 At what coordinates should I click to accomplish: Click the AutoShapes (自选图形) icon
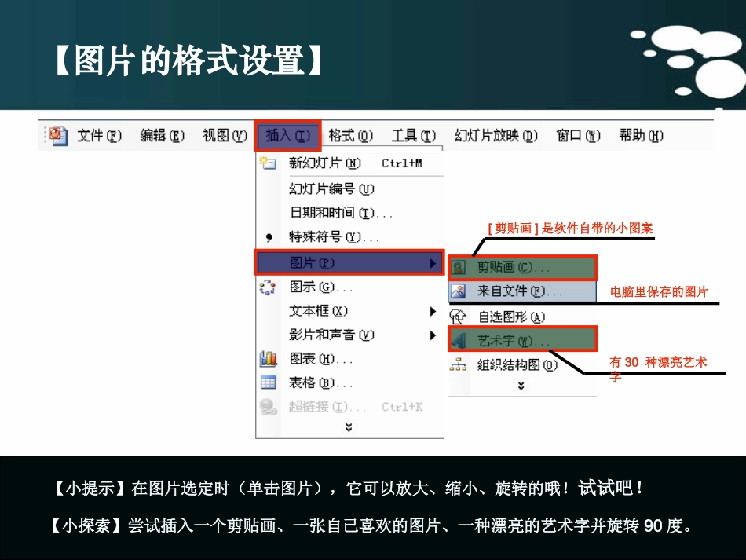(458, 317)
